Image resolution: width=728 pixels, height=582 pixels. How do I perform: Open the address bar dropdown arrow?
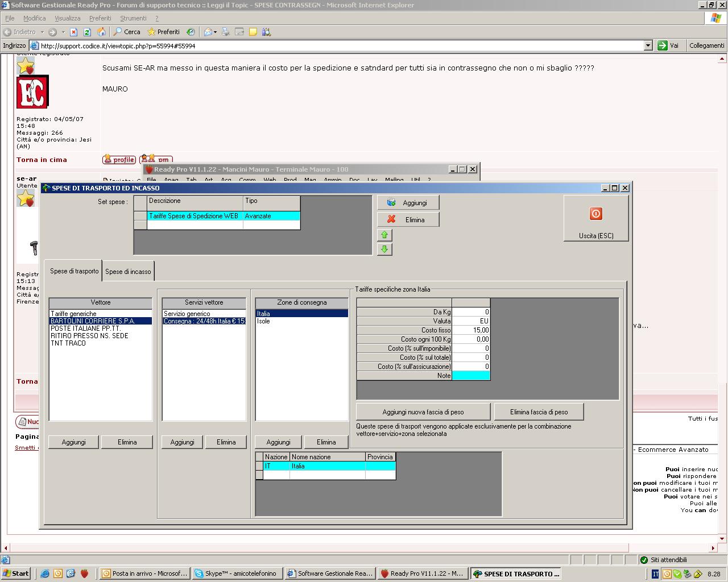(648, 45)
